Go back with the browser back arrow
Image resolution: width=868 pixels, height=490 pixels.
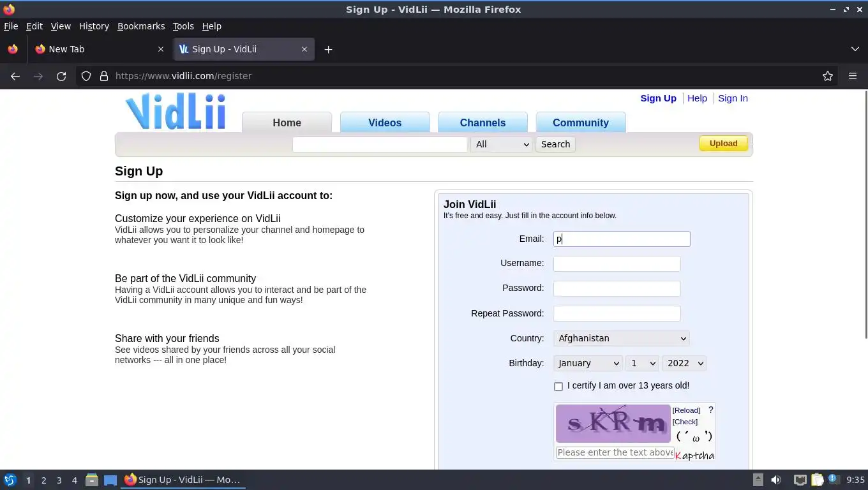pyautogui.click(x=15, y=76)
